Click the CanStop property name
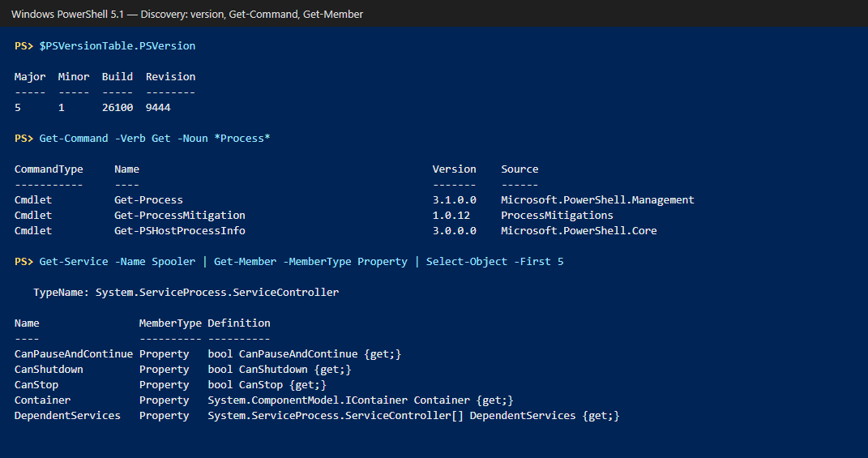The height and width of the screenshot is (458, 868). point(36,385)
